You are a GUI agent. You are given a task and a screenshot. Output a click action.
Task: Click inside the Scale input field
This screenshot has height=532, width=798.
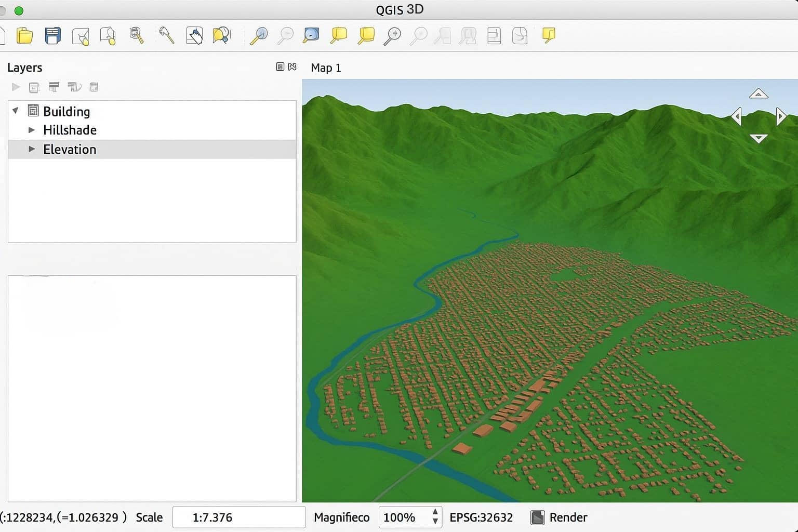238,517
